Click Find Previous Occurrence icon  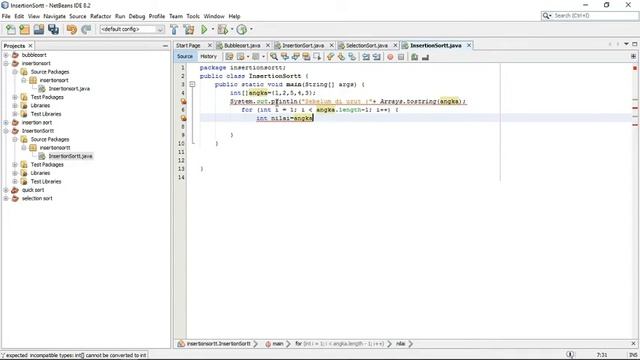285,57
